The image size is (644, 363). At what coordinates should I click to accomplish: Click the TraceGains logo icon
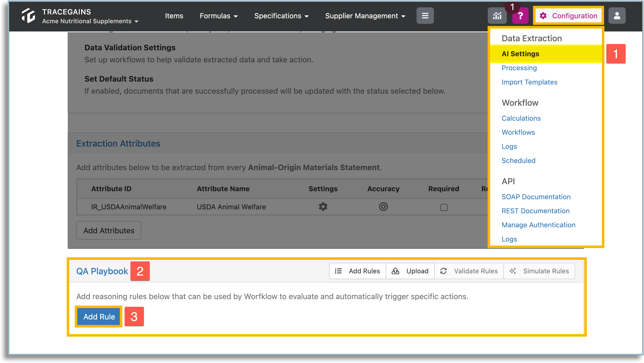coord(28,16)
